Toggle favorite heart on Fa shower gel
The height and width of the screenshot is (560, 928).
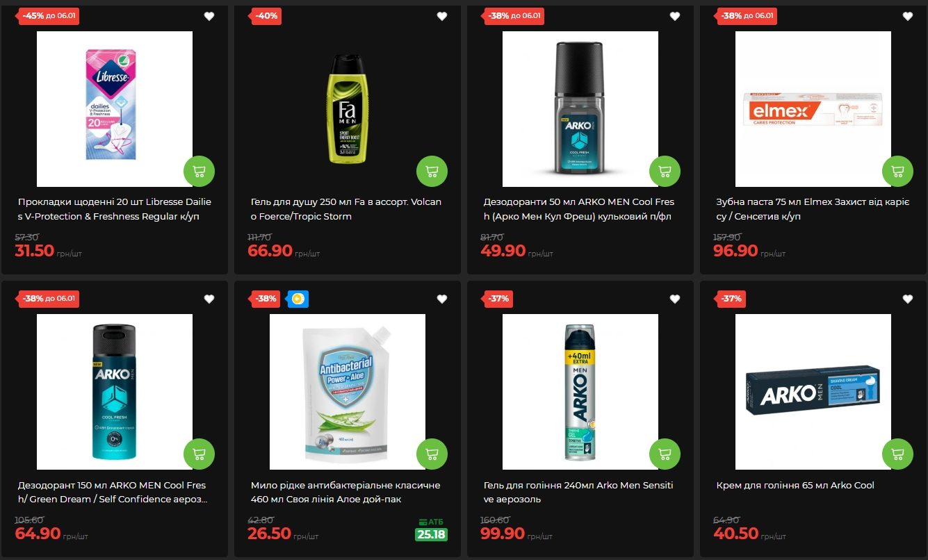point(442,17)
